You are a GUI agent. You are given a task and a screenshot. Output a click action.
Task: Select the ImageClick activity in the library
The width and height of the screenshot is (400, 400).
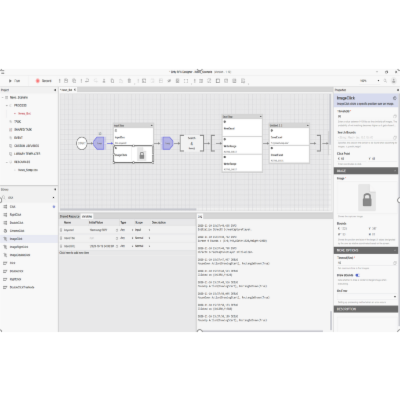(29, 239)
